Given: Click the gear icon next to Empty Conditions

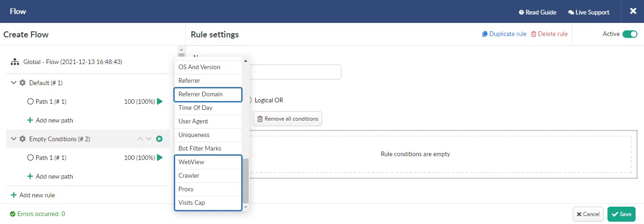Looking at the screenshot, I should pos(22,139).
